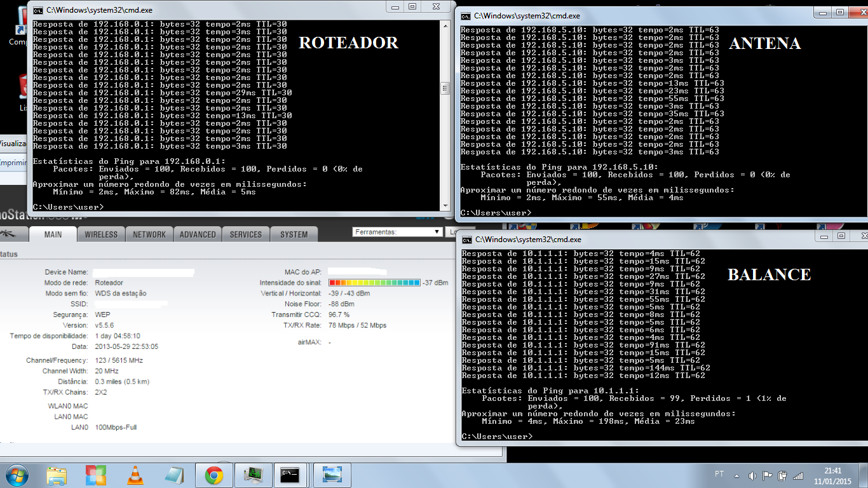
Task: Click the scroll up arrow in the 192.168.0.1 window
Action: coord(445,25)
